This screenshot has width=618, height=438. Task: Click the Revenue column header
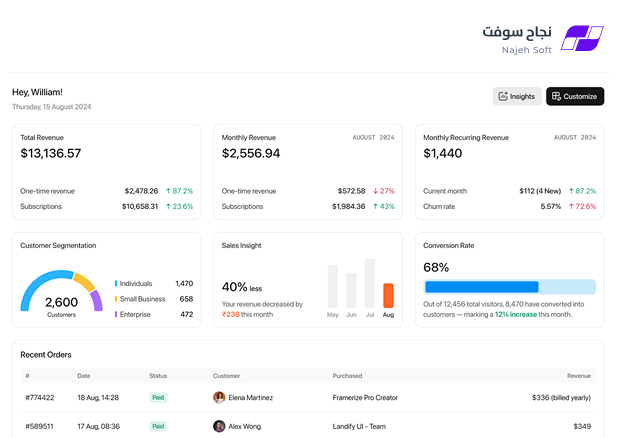coord(579,376)
